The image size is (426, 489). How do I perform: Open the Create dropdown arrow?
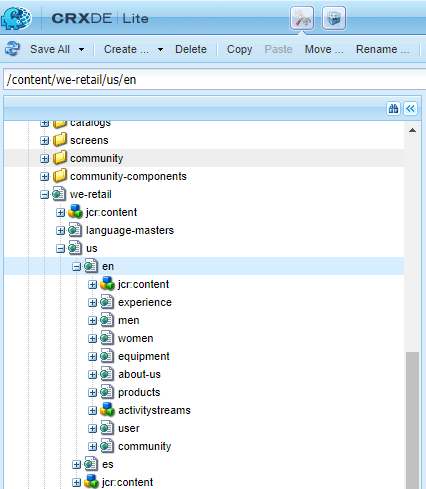pos(160,50)
